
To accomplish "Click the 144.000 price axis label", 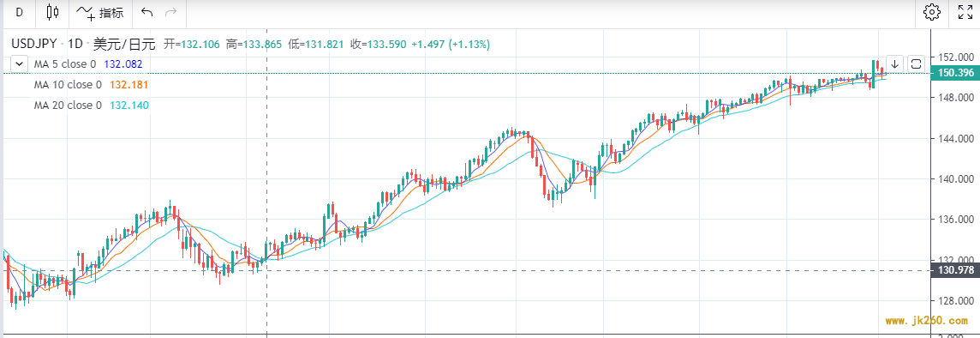I will pyautogui.click(x=956, y=138).
